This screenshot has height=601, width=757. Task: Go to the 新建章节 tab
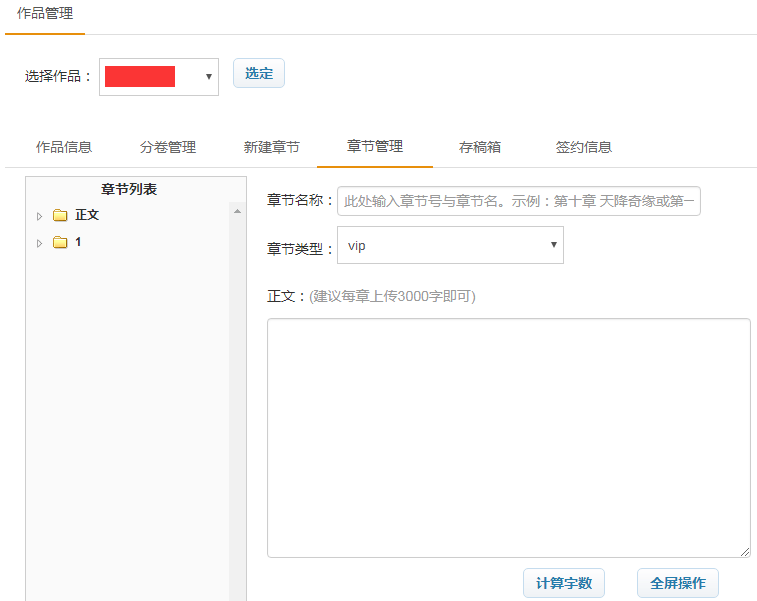click(x=271, y=147)
